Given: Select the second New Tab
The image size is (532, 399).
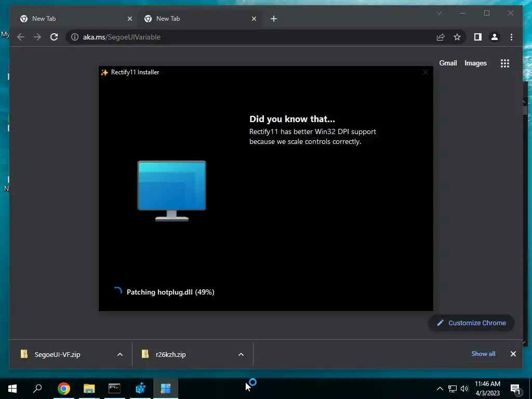Looking at the screenshot, I should pos(199,19).
